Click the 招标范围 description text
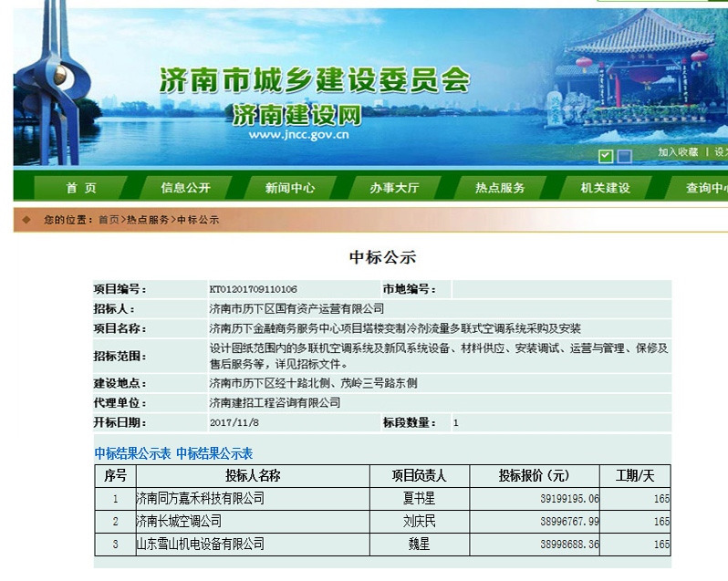 click(x=439, y=356)
